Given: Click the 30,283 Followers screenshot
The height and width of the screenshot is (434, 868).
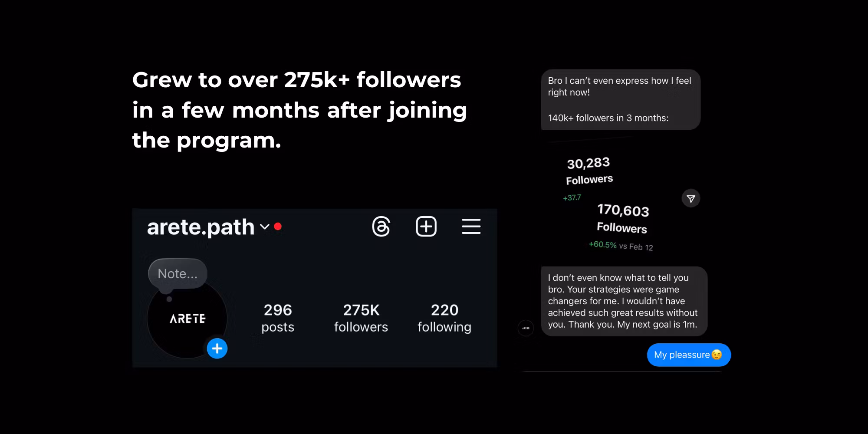Looking at the screenshot, I should pyautogui.click(x=589, y=171).
